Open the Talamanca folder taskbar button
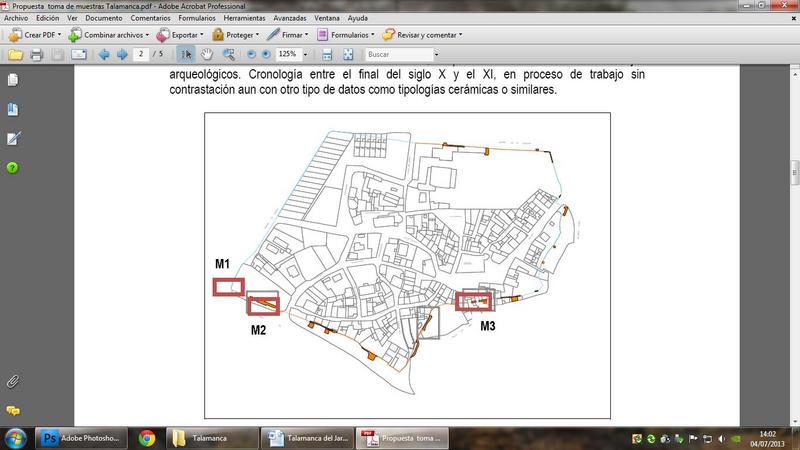The width and height of the screenshot is (800, 450). [x=212, y=438]
